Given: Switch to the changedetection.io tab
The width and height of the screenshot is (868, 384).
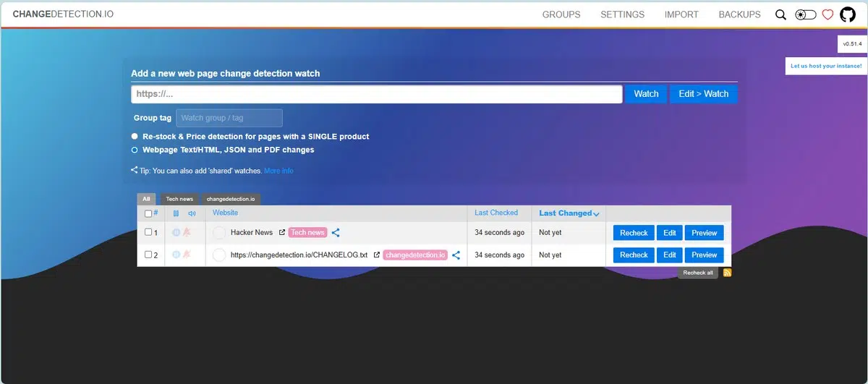Looking at the screenshot, I should pyautogui.click(x=231, y=199).
